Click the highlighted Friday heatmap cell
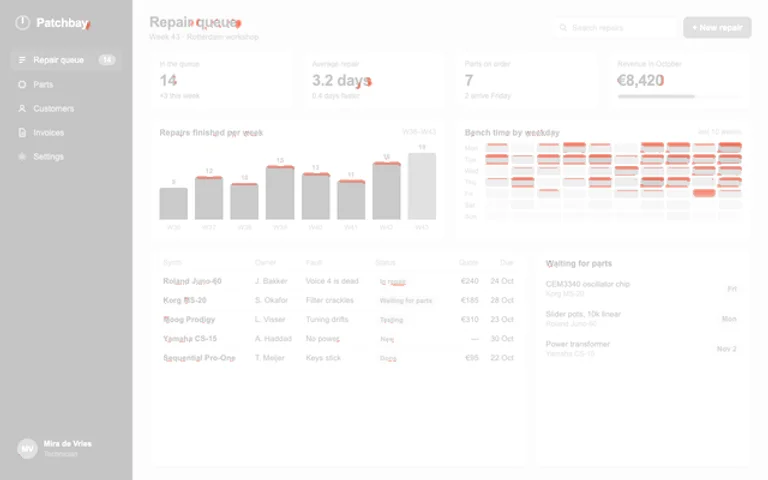 [x=704, y=193]
